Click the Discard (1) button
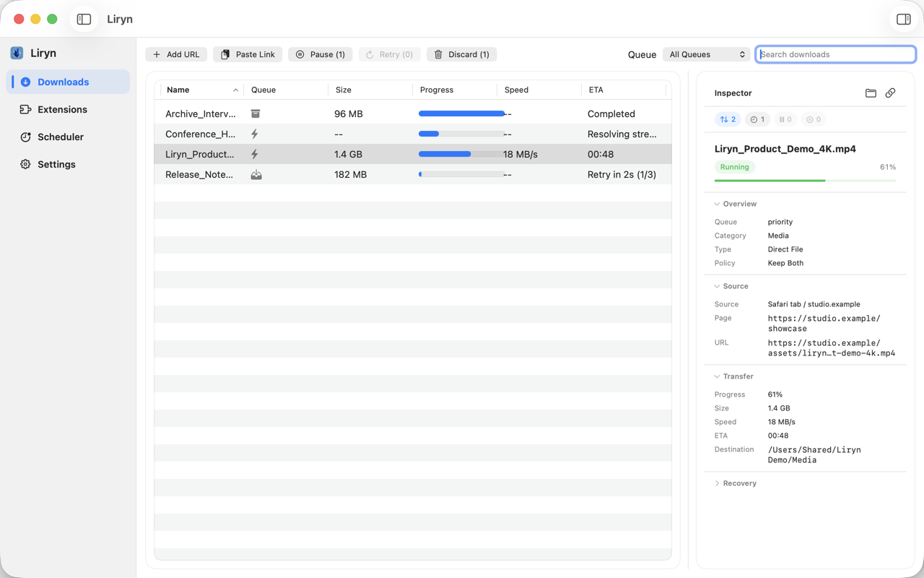Viewport: 924px width, 578px height. tap(462, 54)
